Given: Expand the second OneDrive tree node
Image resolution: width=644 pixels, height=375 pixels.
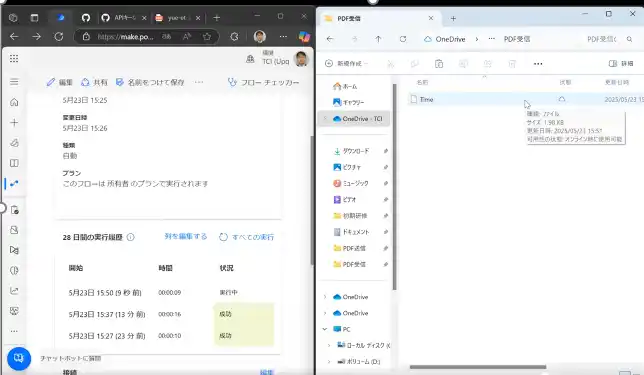Looking at the screenshot, I should click(x=325, y=313).
